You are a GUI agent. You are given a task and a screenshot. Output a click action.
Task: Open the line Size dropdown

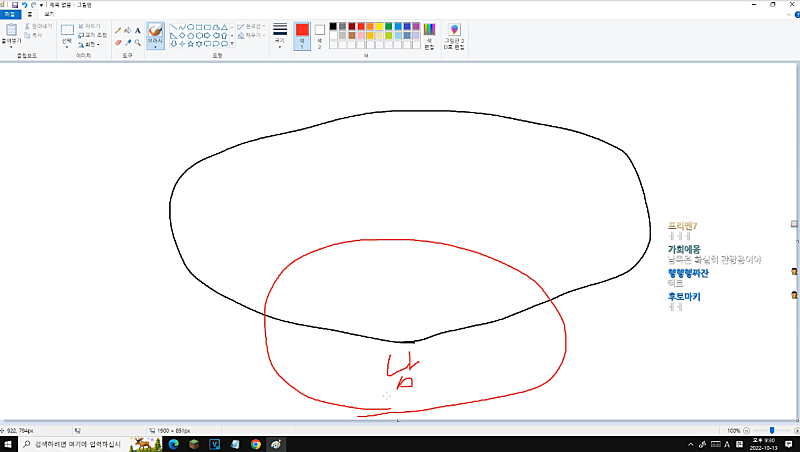280,36
